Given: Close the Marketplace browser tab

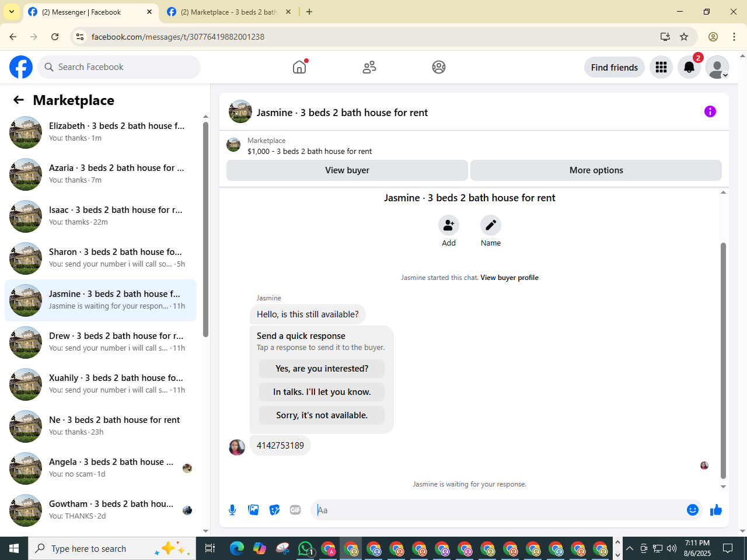Looking at the screenshot, I should pyautogui.click(x=288, y=12).
